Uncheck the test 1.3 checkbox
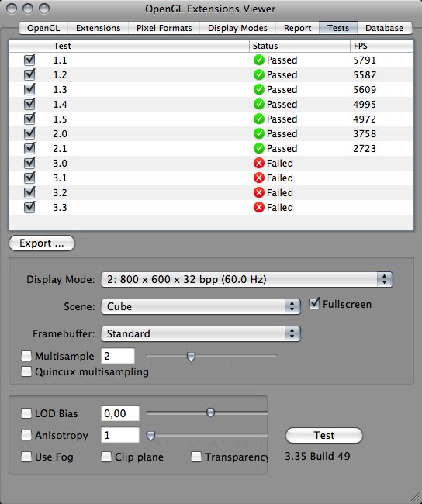The width and height of the screenshot is (422, 504). pos(29,89)
